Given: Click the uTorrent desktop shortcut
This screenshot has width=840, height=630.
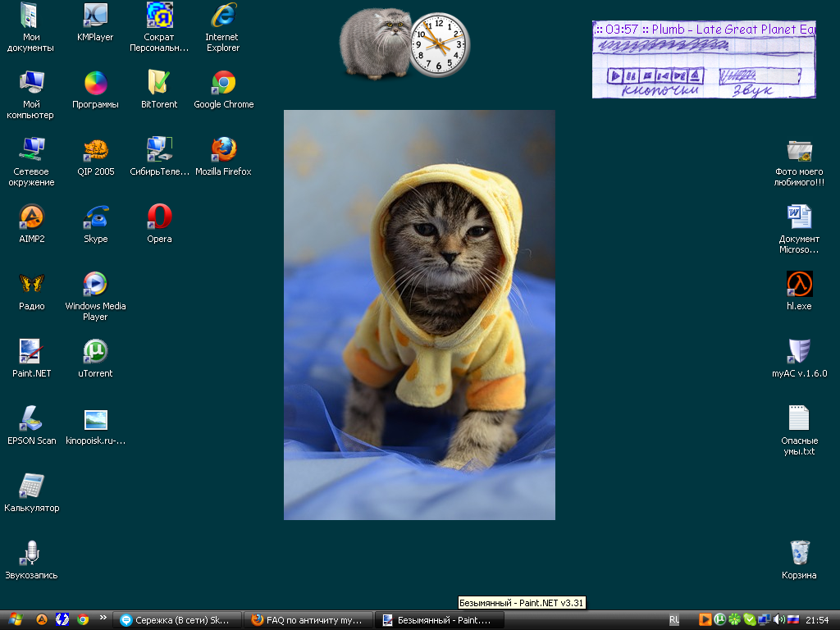Looking at the screenshot, I should coord(95,352).
